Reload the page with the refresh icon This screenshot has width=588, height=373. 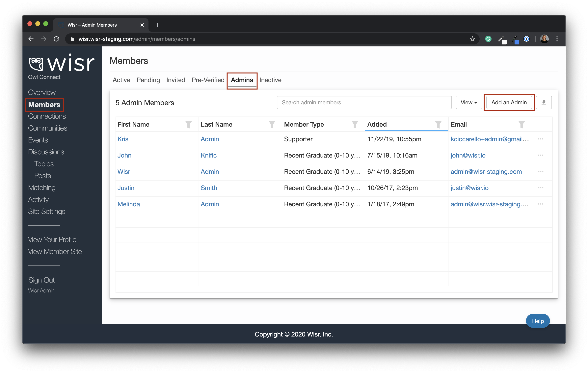pyautogui.click(x=56, y=39)
